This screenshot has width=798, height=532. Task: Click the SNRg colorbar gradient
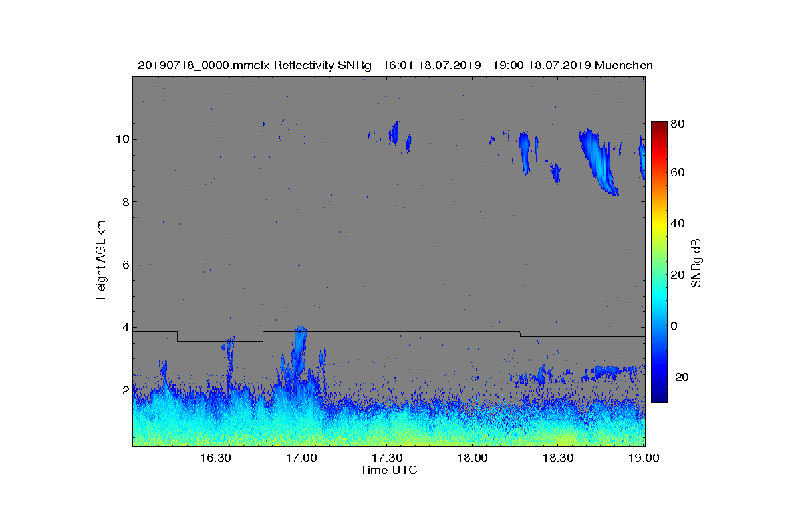pos(659,262)
